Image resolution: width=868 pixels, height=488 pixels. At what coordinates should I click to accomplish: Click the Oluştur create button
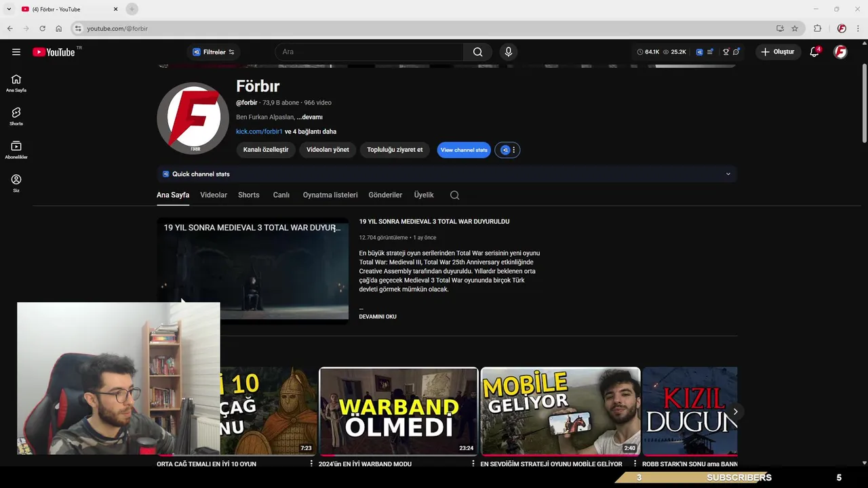[778, 52]
